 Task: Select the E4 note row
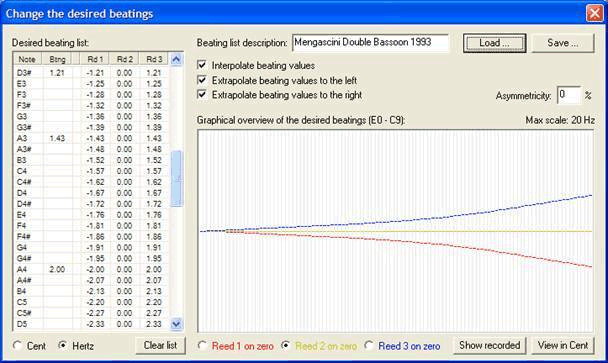(91, 214)
